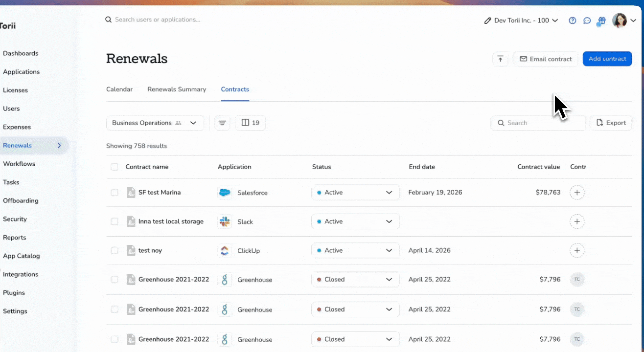The image size is (644, 352).
Task: Open the columns selector showing 19
Action: point(251,123)
